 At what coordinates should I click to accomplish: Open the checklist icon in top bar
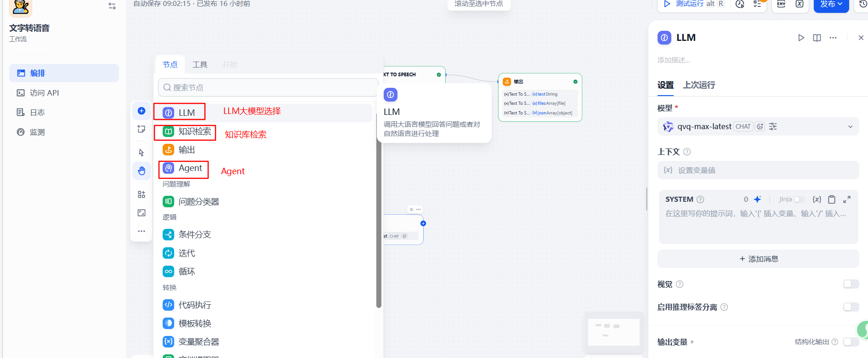pyautogui.click(x=757, y=4)
